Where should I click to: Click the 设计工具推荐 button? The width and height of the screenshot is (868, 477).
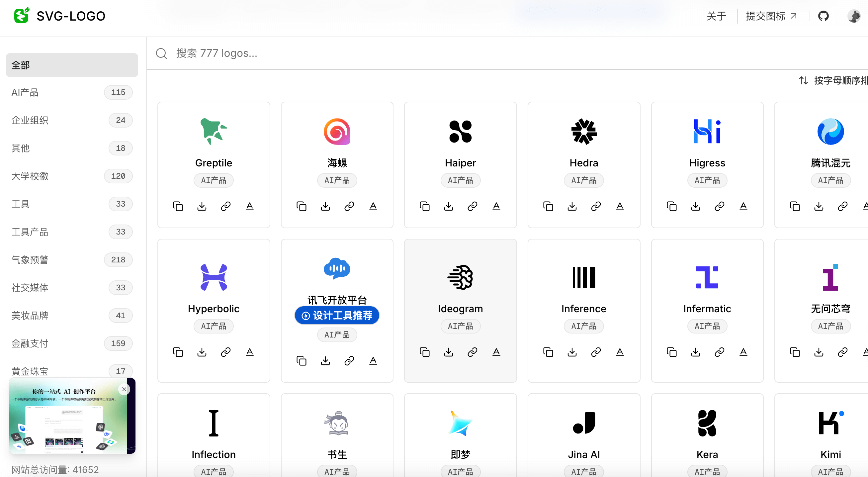337,315
